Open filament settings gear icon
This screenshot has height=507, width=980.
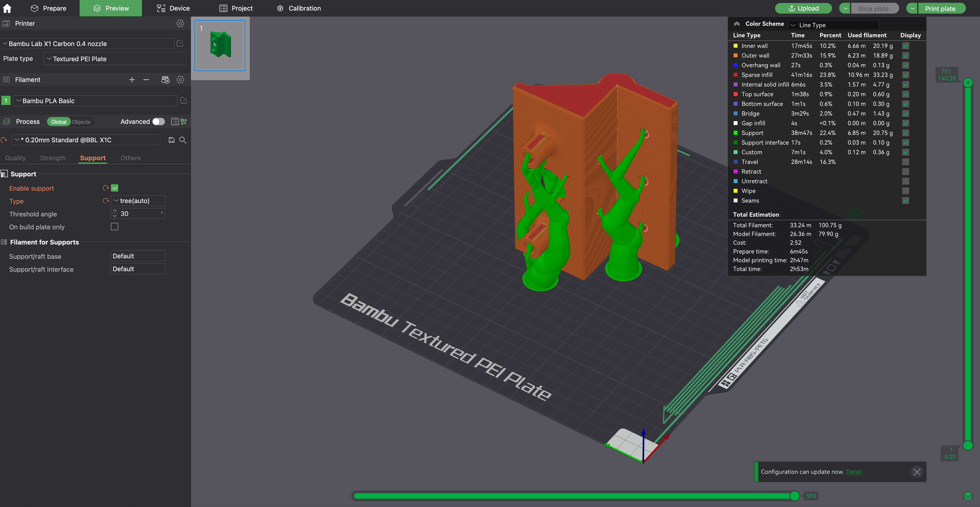[180, 80]
